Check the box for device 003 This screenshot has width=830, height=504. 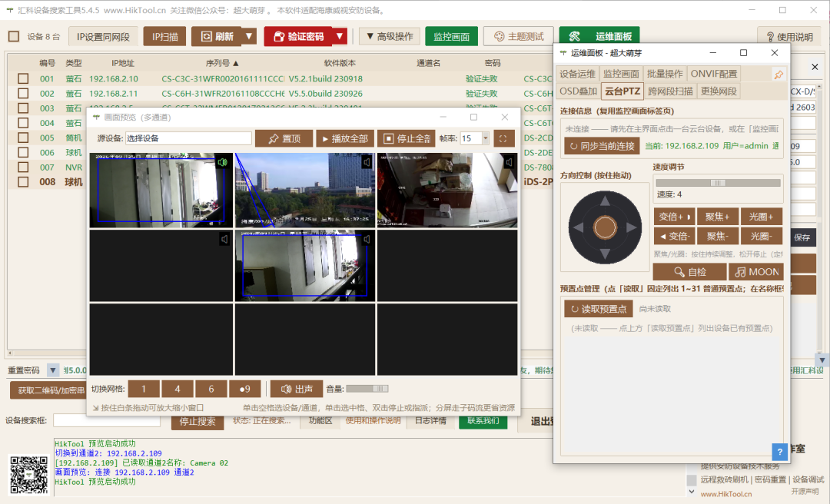(x=23, y=108)
